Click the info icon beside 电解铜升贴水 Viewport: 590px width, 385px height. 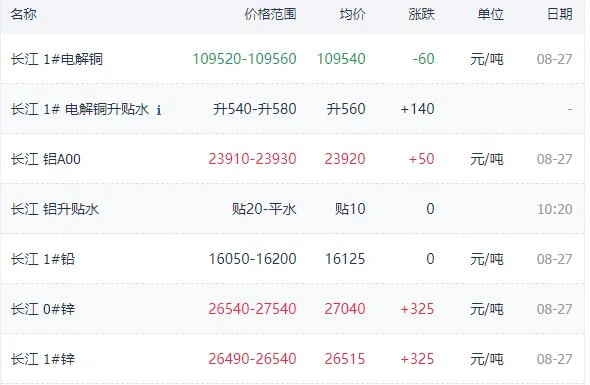point(159,110)
